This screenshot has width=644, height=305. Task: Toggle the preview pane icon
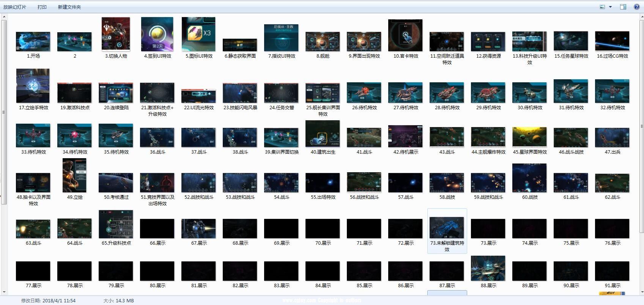(623, 7)
